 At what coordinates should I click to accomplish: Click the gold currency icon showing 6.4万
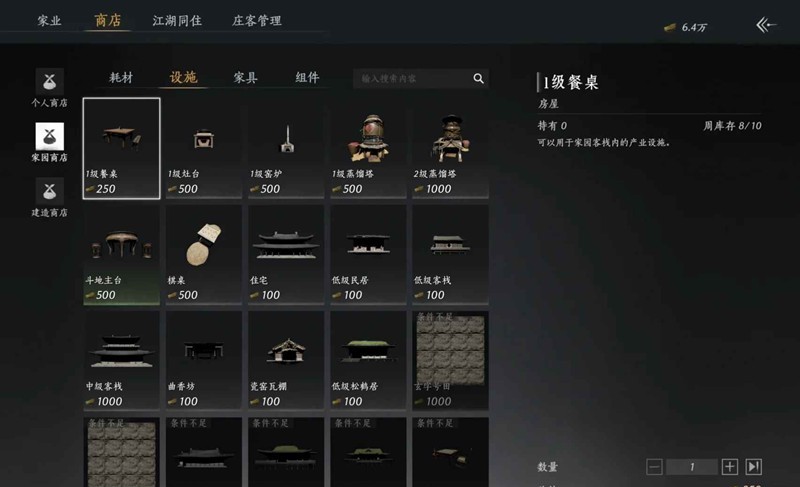(x=670, y=28)
